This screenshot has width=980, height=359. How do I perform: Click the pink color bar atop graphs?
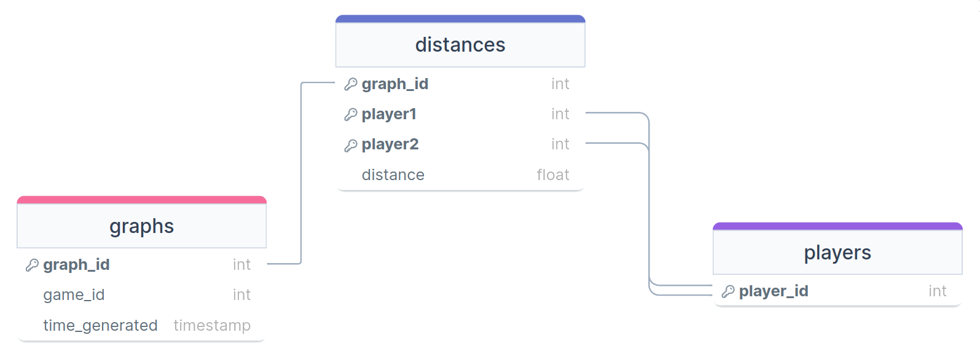pos(141,200)
